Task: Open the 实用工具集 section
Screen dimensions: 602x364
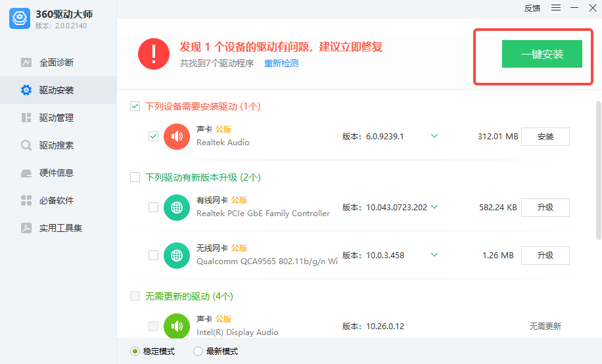Action: [x=58, y=228]
